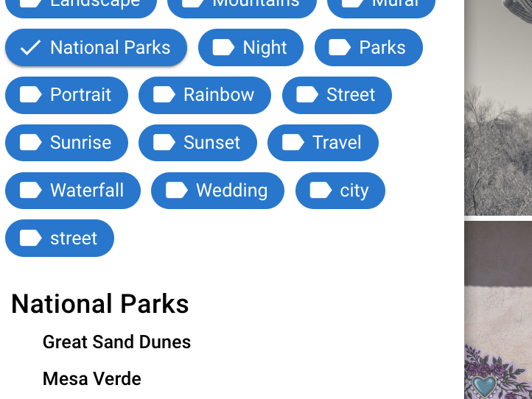Click the tag icon on Rainbow chip
532x399 pixels.
[x=164, y=95]
